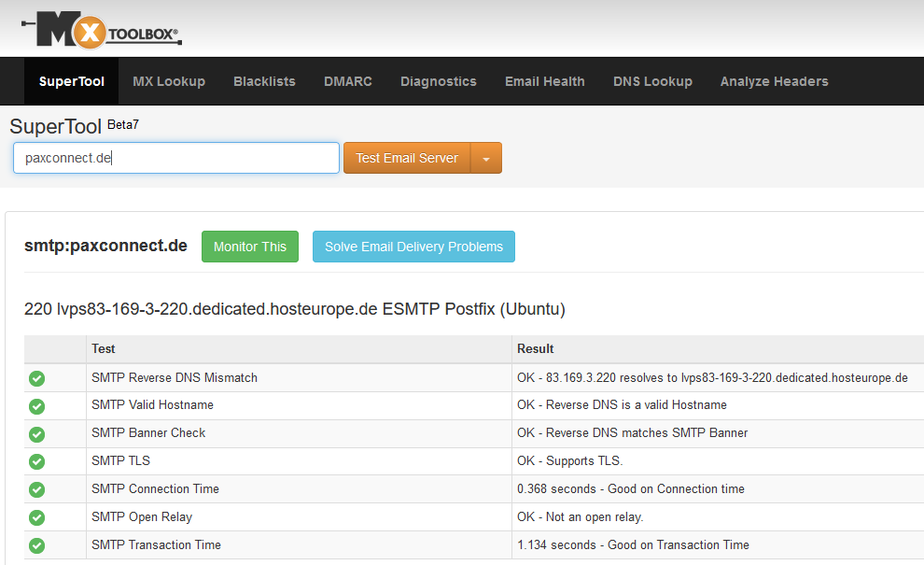Image resolution: width=924 pixels, height=565 pixels.
Task: Select the SMTP Banner Check cell
Action: coord(299,433)
